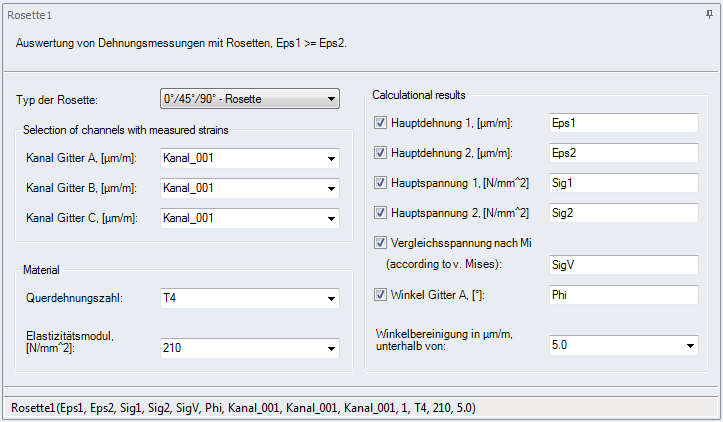Toggle the Hauptspannung 2 checkbox
This screenshot has width=723, height=422.
coord(380,213)
